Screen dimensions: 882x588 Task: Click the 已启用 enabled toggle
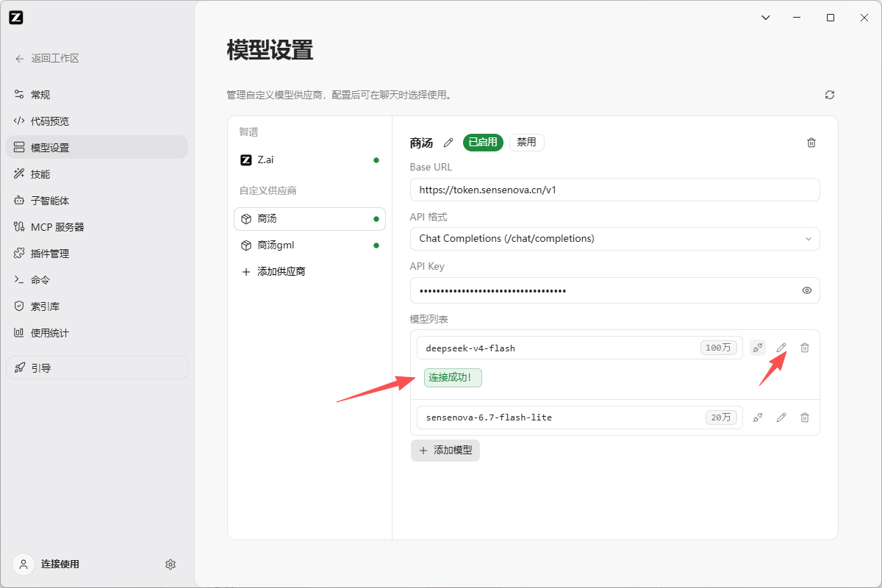483,143
